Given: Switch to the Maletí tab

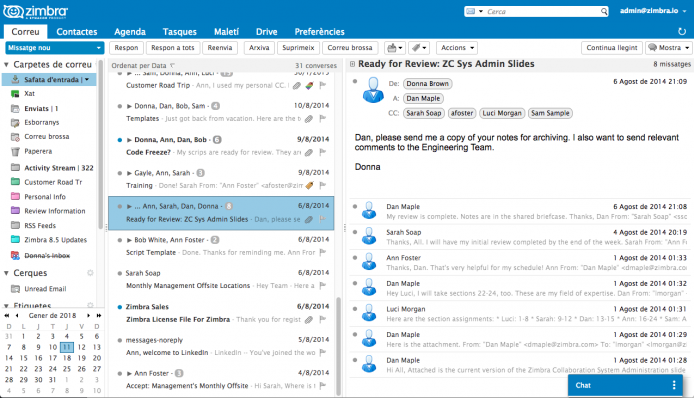Looking at the screenshot, I should (x=226, y=31).
